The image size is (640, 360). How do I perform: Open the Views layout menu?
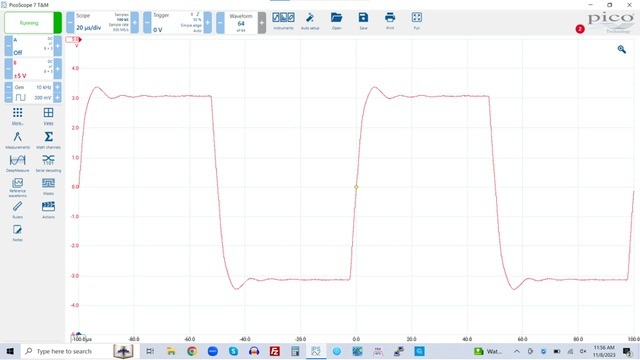point(48,116)
